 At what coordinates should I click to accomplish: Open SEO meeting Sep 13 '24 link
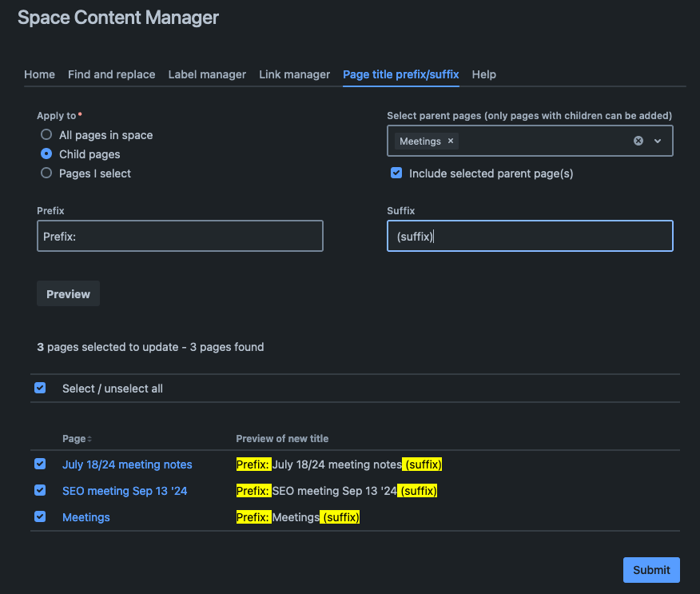[x=125, y=491]
